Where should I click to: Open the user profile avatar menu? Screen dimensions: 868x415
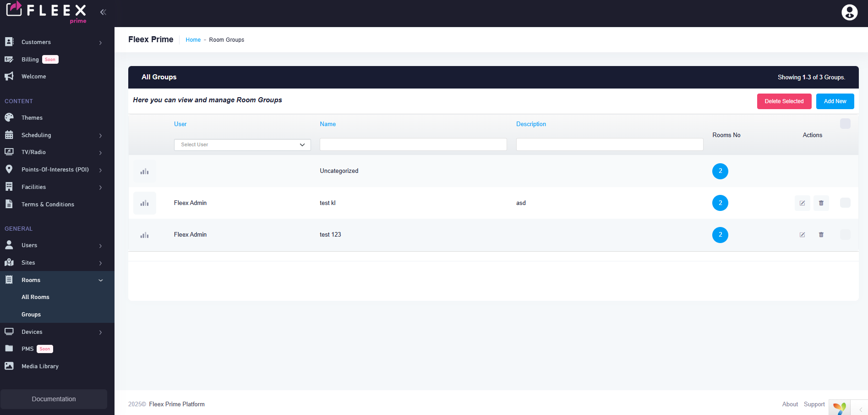849,12
